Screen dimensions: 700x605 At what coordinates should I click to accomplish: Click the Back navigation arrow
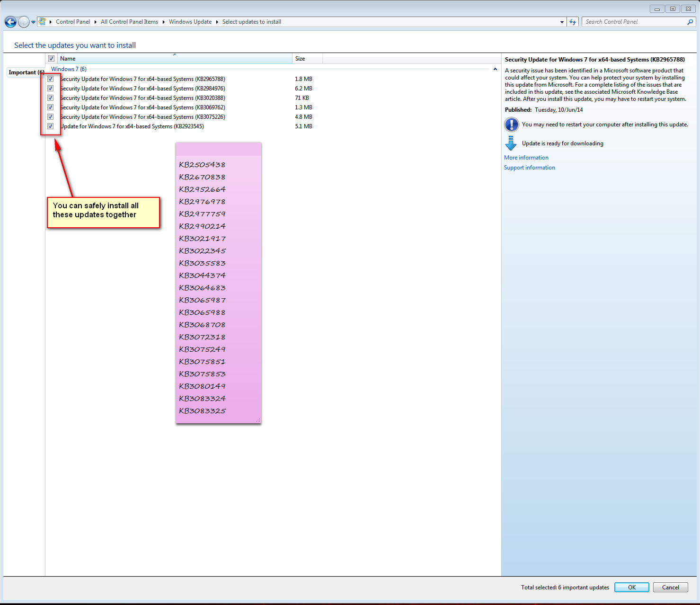10,22
